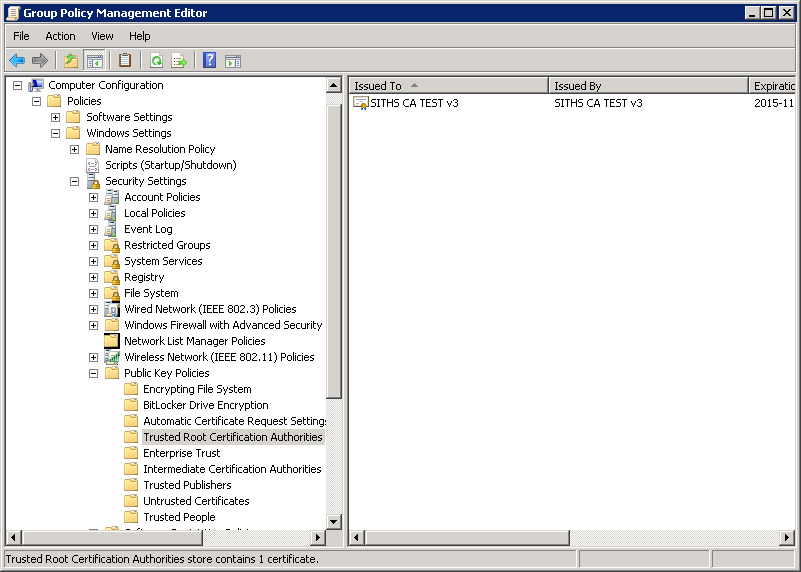Collapse the Computer Configuration node
Viewport: 801px width, 572px height.
click(17, 85)
